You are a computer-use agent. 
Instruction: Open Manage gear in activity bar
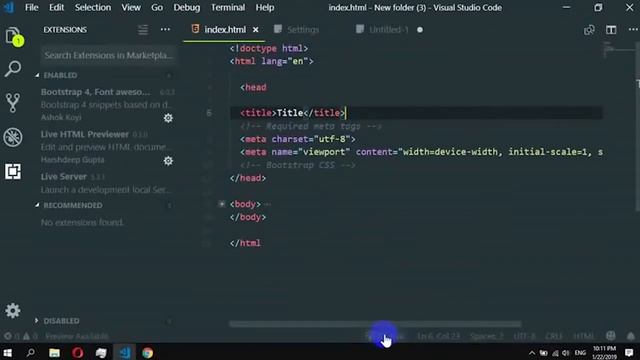[x=13, y=311]
